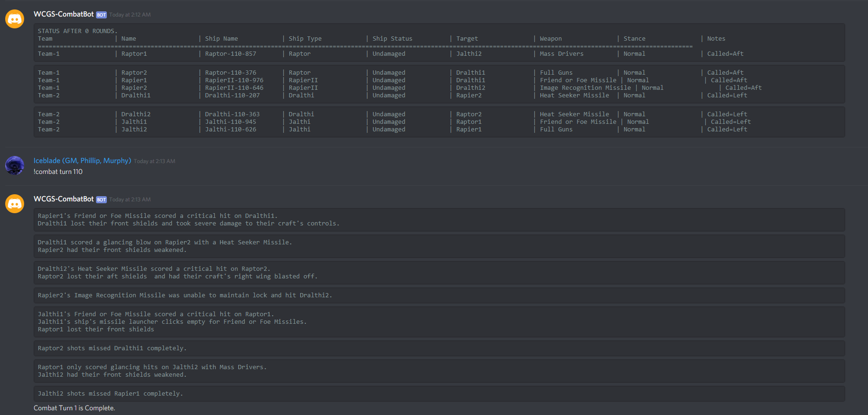The width and height of the screenshot is (868, 415).
Task: Open Iceblade's profile from the purple avatar
Action: [15, 165]
